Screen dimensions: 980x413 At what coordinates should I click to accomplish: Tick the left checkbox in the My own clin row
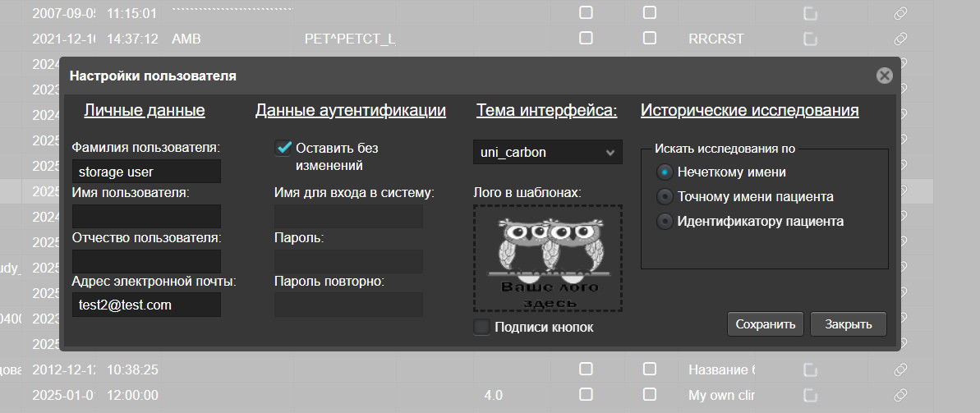(x=586, y=395)
